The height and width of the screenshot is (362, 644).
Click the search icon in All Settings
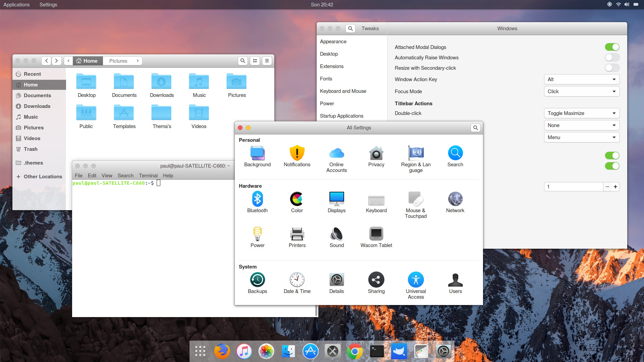click(x=475, y=128)
